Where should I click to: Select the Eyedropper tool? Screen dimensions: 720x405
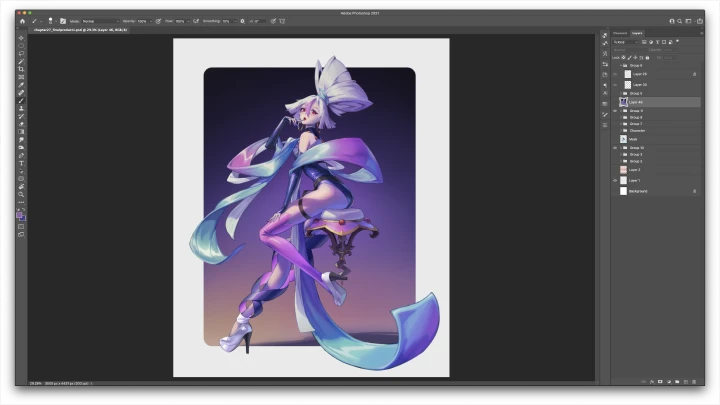point(21,85)
